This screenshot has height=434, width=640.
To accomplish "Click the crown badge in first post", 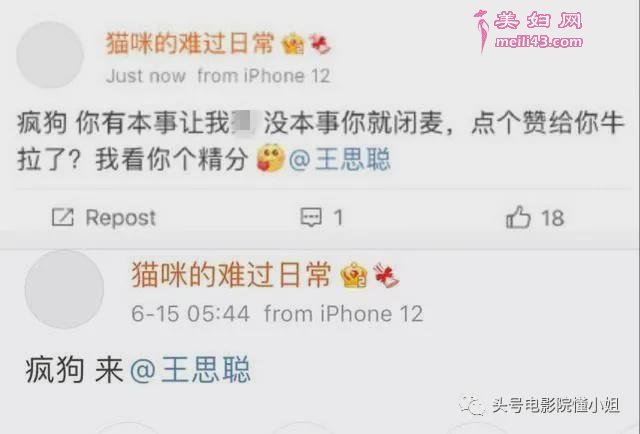I will click(293, 44).
